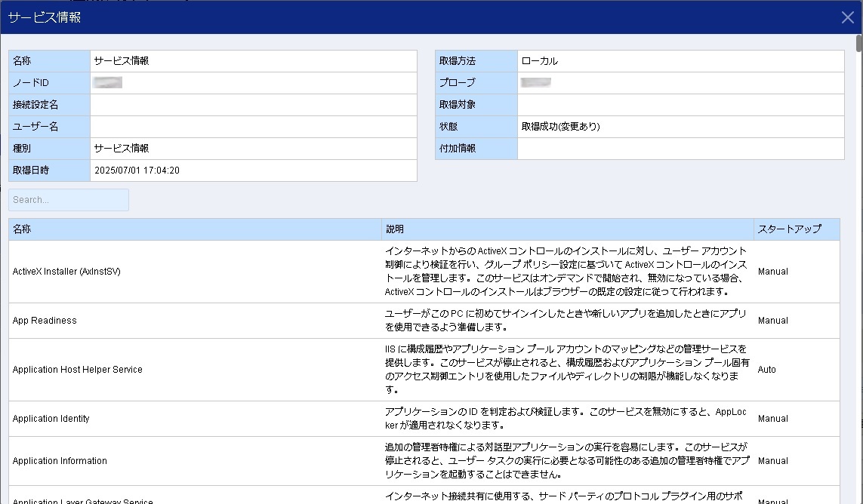Screen dimensions: 863x504
Task: Select Application Identity service name
Action: [51, 418]
